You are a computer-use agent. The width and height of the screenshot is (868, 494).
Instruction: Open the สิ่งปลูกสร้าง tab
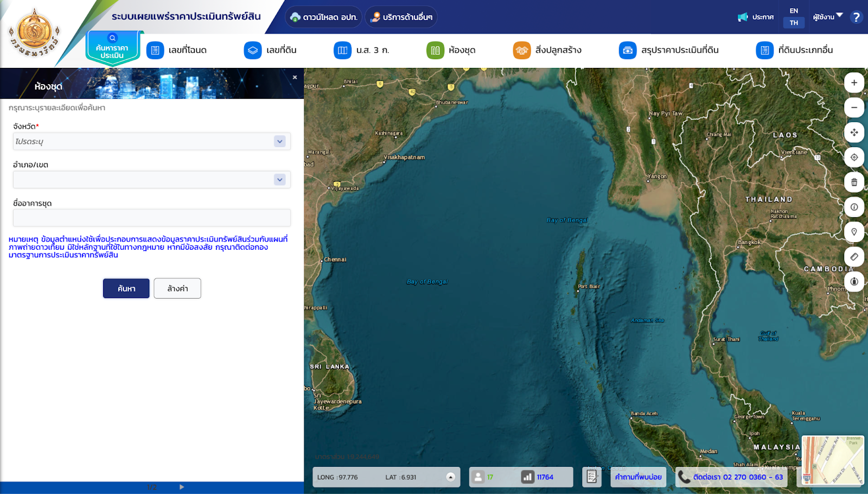point(547,50)
